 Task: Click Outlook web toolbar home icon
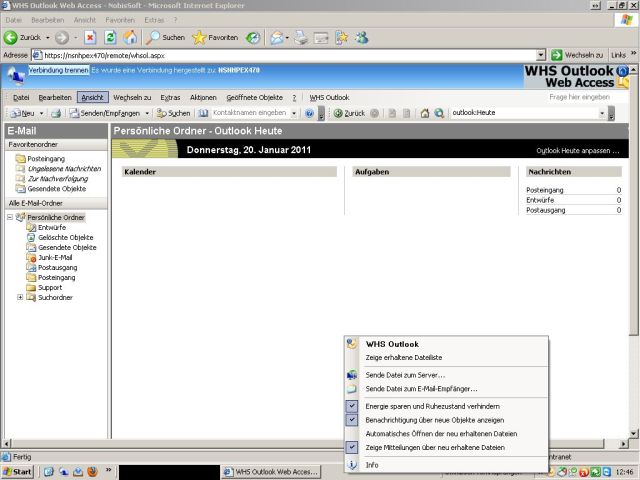(x=425, y=113)
